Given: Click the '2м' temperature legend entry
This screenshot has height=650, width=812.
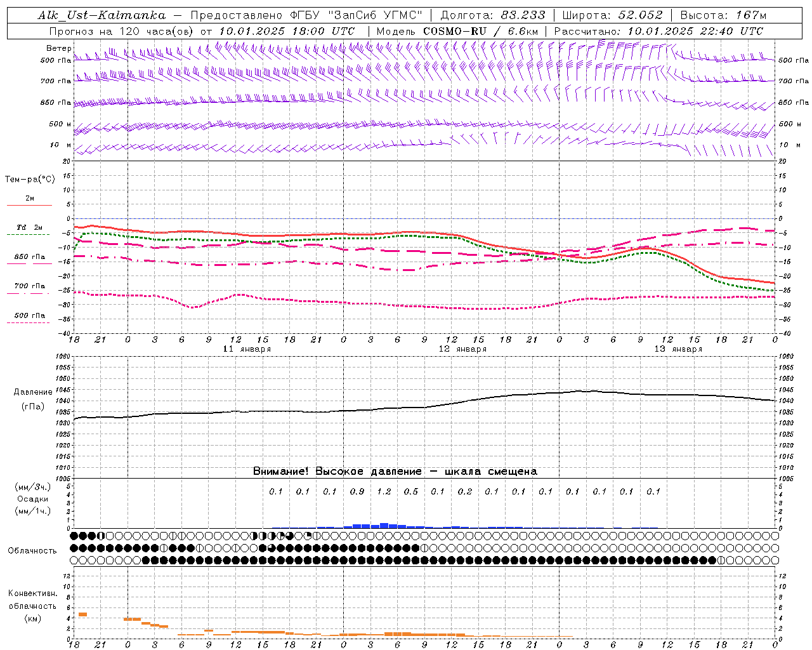Looking at the screenshot, I should pyautogui.click(x=30, y=199).
